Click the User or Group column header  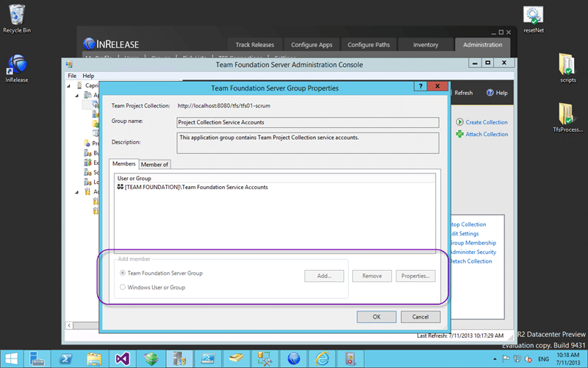point(275,178)
